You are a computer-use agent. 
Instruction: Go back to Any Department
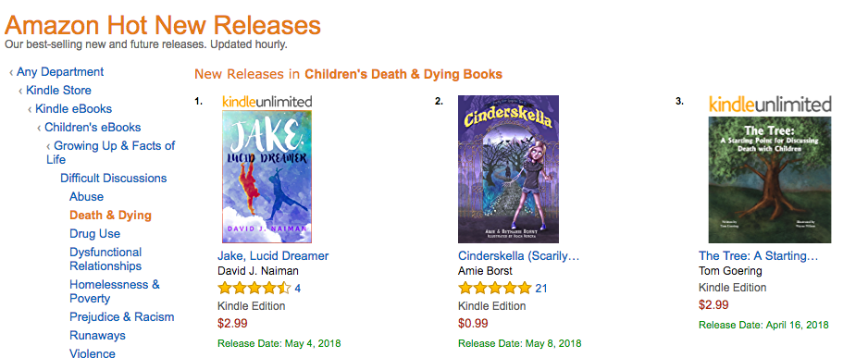[x=60, y=72]
